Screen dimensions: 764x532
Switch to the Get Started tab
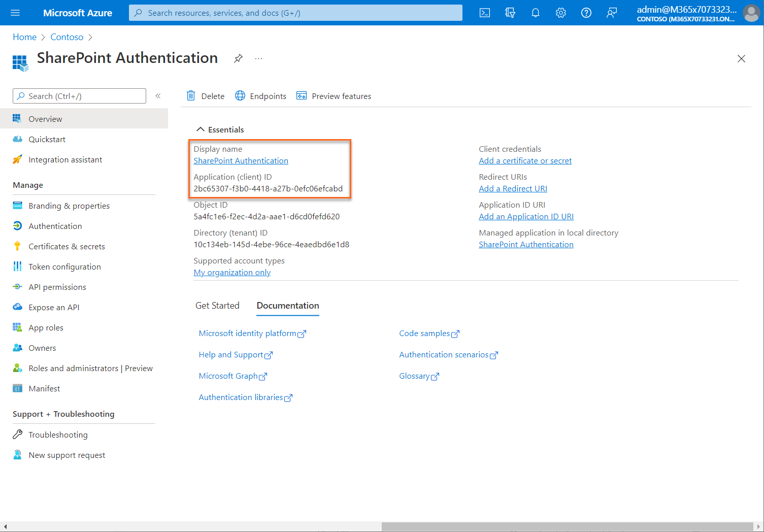pyautogui.click(x=217, y=305)
